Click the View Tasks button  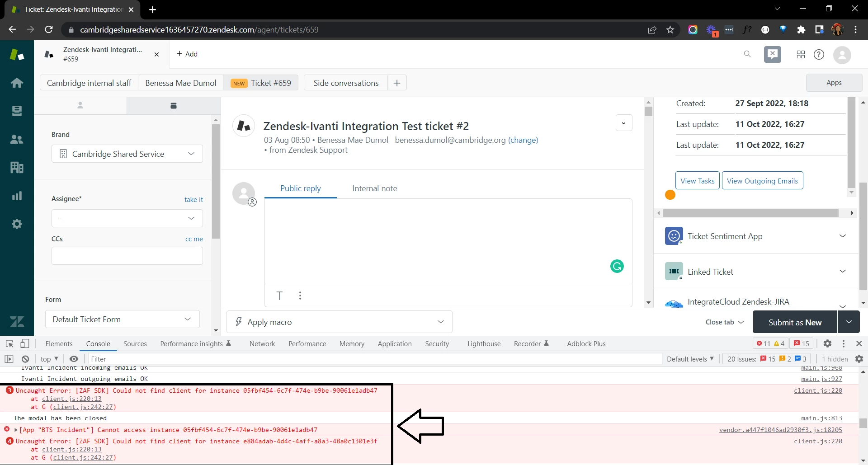tap(697, 181)
